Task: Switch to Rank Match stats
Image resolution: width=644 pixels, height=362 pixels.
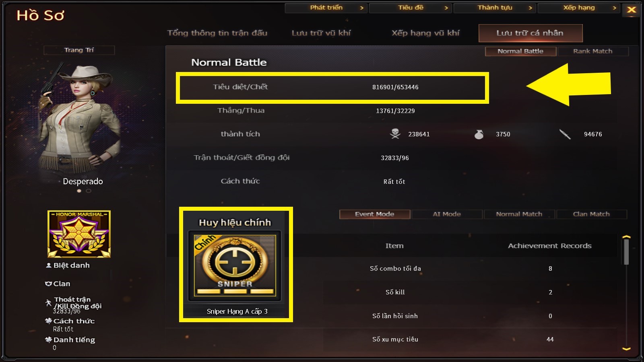Action: (x=593, y=51)
